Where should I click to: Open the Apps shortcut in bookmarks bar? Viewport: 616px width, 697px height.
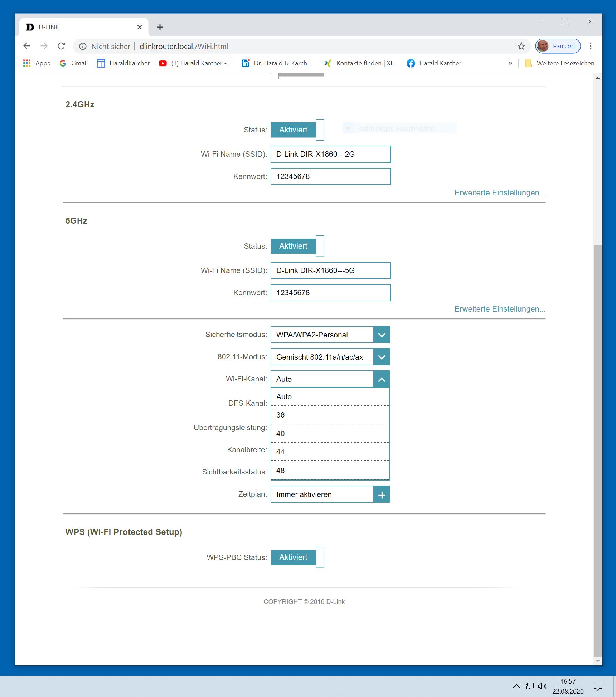point(37,63)
